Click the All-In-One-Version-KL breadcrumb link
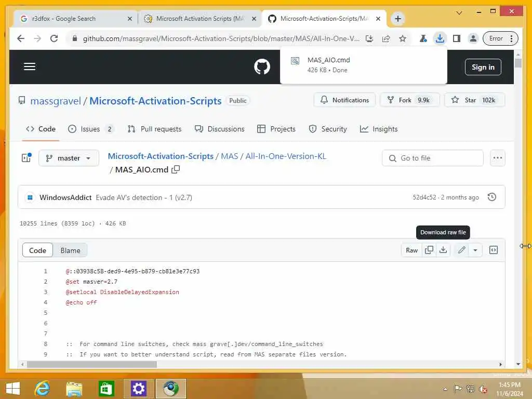Screen dimensions: 532x399 point(286,156)
